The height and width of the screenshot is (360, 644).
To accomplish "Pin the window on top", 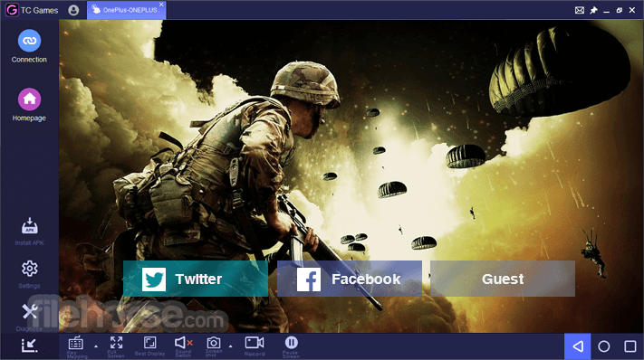I will tap(593, 10).
